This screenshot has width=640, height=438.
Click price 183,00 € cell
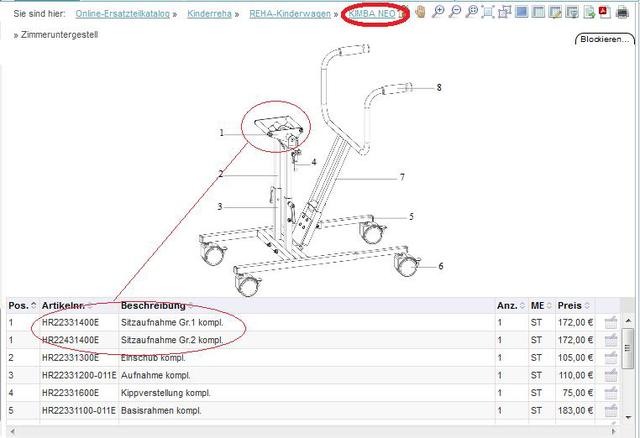[x=575, y=410]
